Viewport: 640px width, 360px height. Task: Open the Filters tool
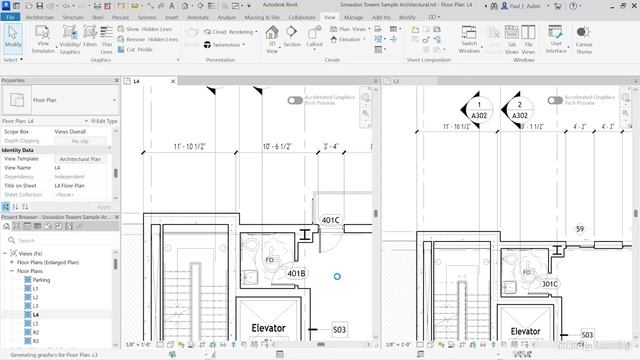pyautogui.click(x=90, y=37)
